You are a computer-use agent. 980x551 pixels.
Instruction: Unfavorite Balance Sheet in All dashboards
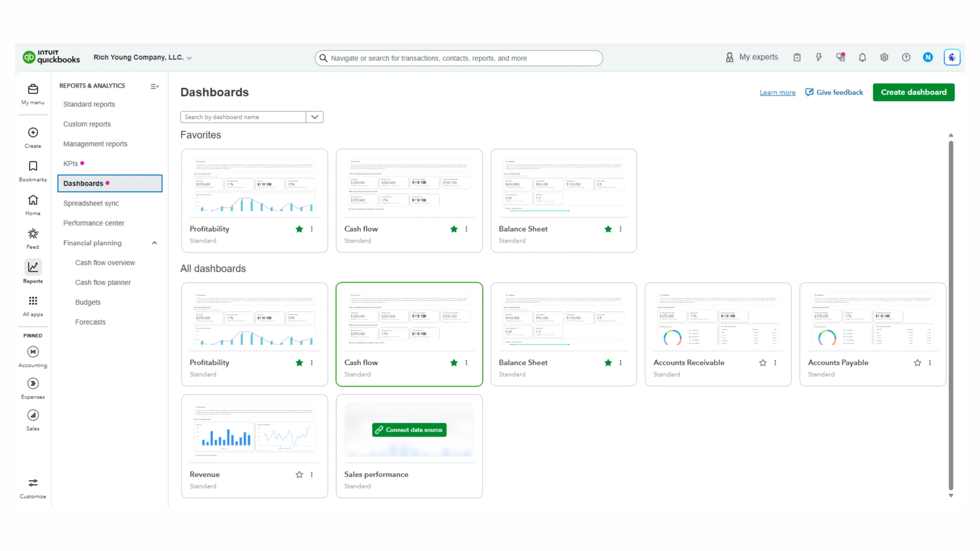click(608, 363)
